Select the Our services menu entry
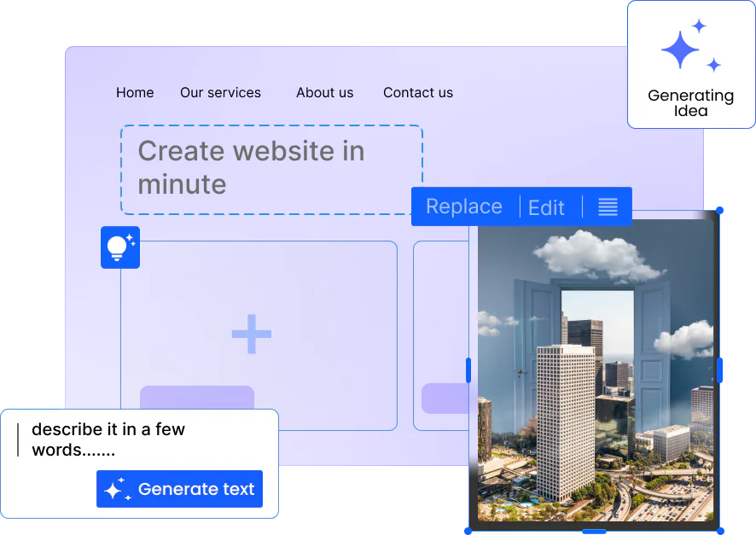The width and height of the screenshot is (756, 535). pos(220,92)
